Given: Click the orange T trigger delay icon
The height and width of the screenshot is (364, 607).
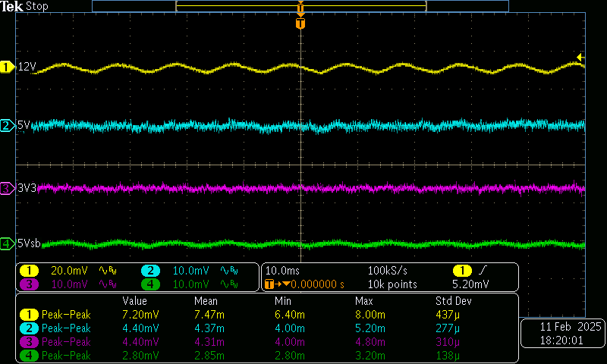Looking at the screenshot, I should [270, 284].
